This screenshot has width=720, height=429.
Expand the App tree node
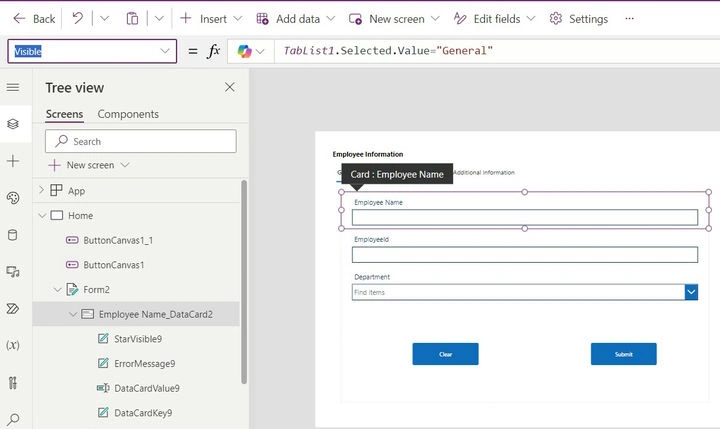42,190
